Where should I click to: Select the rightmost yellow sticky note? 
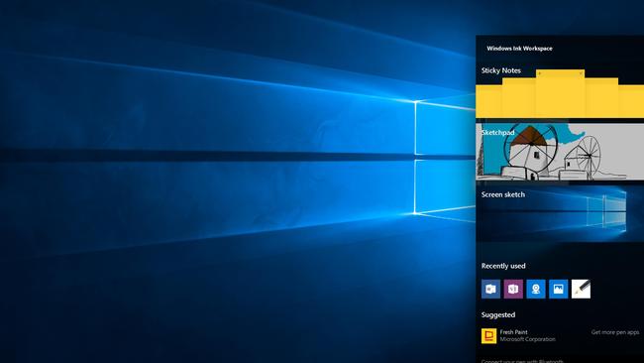pyautogui.click(x=631, y=101)
